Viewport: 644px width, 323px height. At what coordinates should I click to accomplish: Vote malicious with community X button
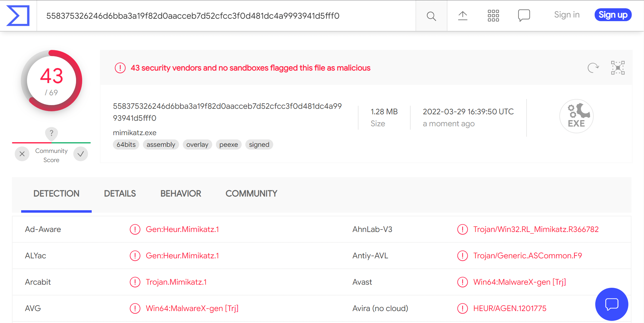pos(22,154)
